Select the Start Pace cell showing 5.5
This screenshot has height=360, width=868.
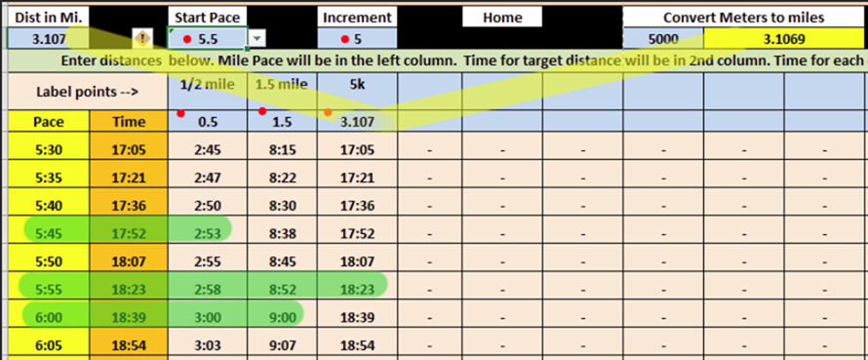click(x=208, y=39)
